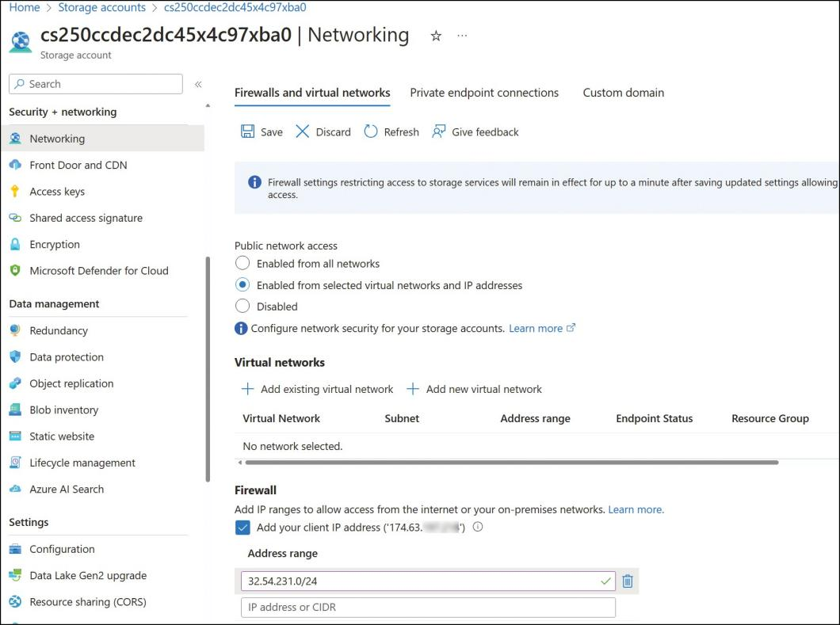The image size is (840, 625).
Task: Click the Static website icon
Action: pyautogui.click(x=16, y=436)
